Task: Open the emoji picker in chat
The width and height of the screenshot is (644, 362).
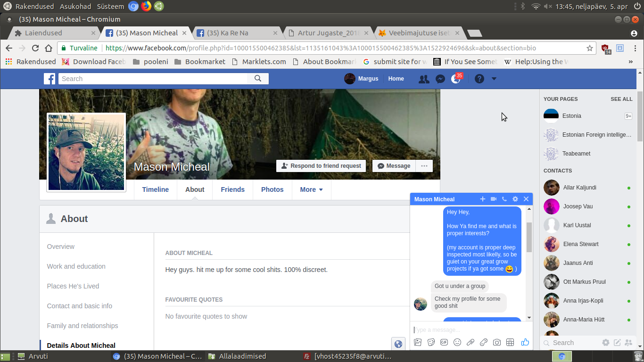Action: click(457, 343)
